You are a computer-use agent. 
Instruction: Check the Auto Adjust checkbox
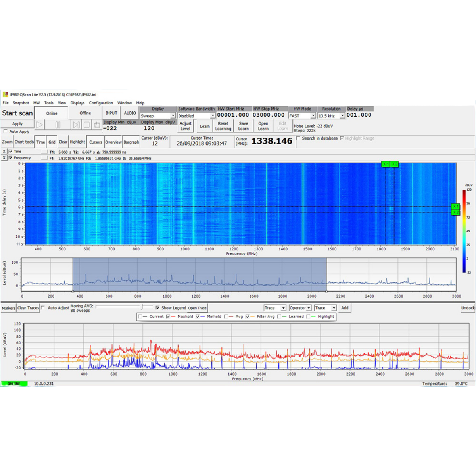coord(43,308)
